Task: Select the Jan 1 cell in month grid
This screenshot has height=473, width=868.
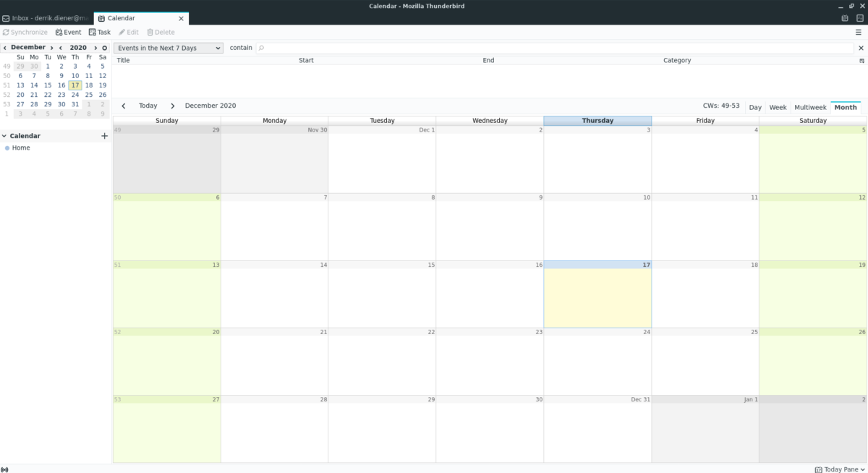Action: [705, 429]
